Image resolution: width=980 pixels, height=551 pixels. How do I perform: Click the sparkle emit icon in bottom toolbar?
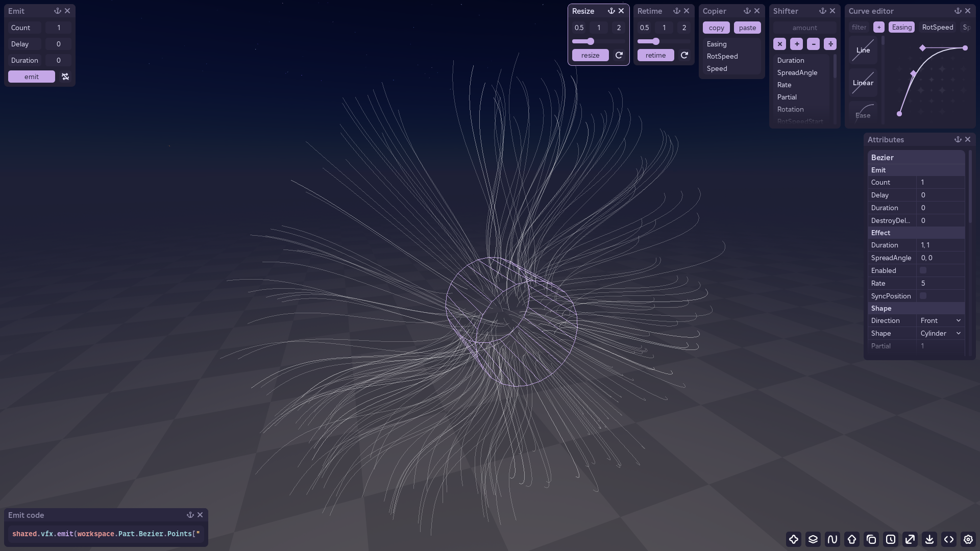coord(794,539)
